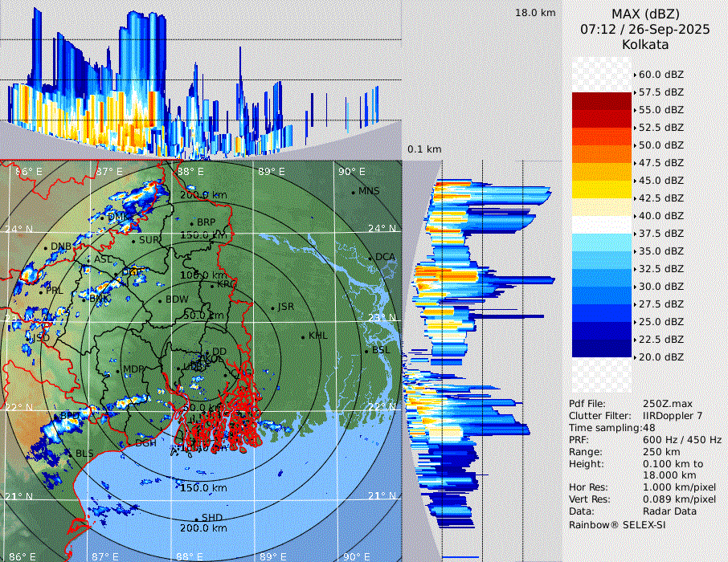Click the MAX (dBZ) title
Screen dimensions: 728x562
(x=645, y=14)
